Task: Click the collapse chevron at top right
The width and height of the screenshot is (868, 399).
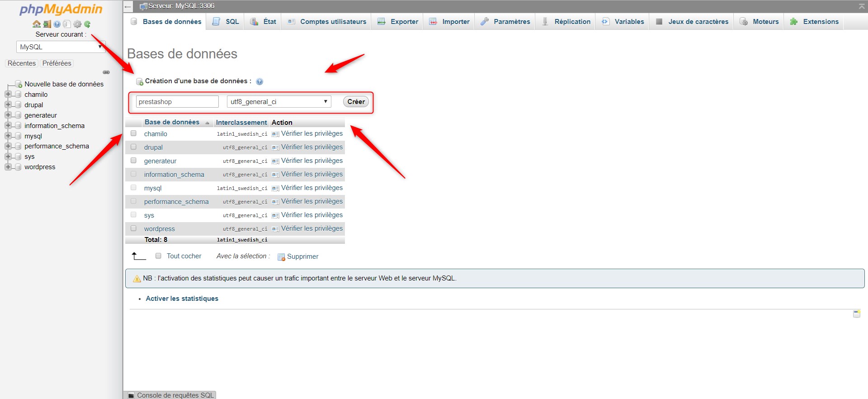Action: point(862,6)
